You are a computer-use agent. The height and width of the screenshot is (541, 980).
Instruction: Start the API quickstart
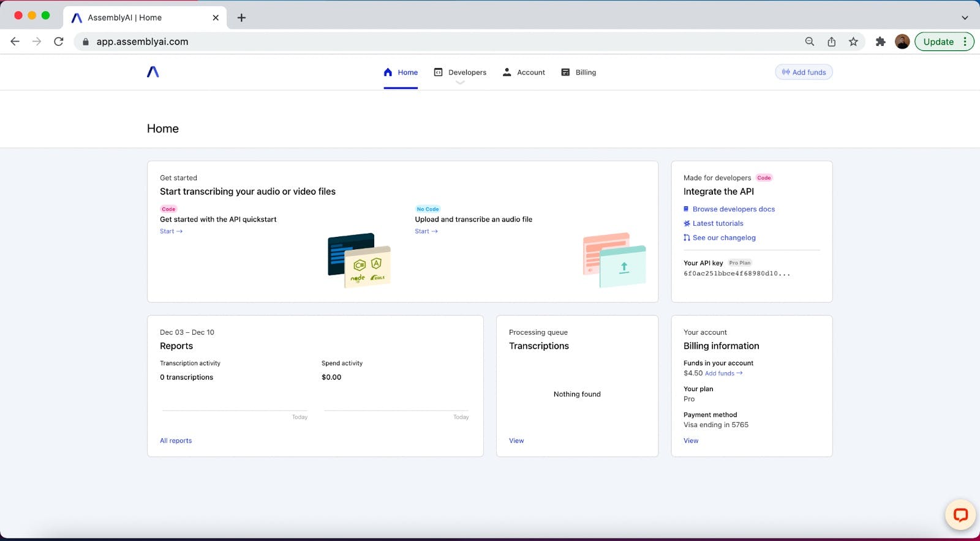coord(171,231)
